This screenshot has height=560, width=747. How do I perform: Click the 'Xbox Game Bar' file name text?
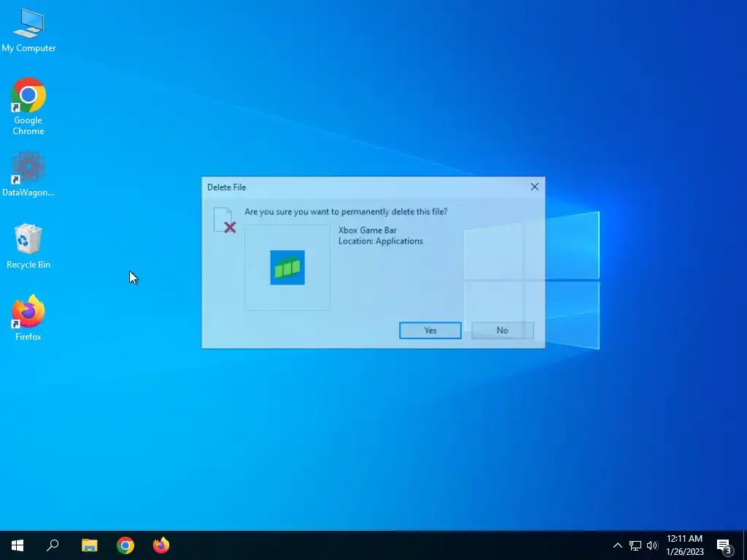click(x=368, y=230)
